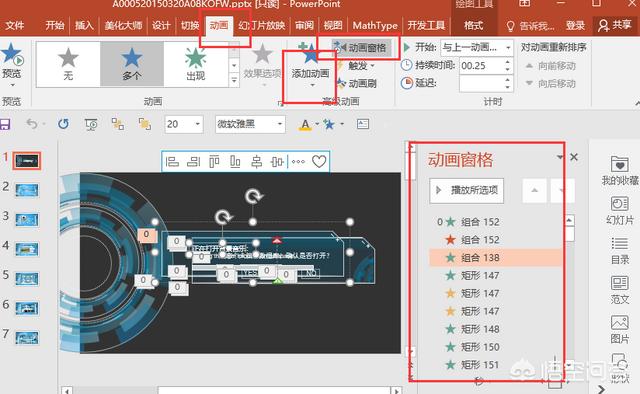Open 幻灯片 sidebar panel
This screenshot has width=640, height=394.
tap(620, 210)
